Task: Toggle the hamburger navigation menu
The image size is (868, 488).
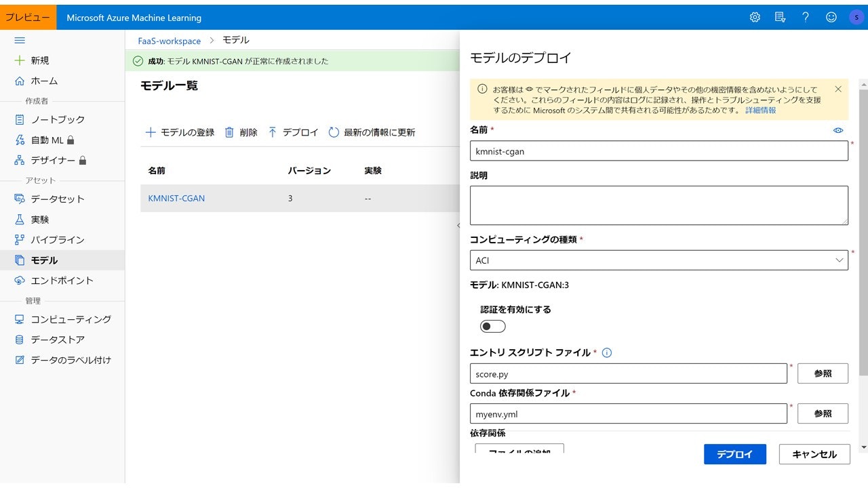Action: click(x=20, y=41)
